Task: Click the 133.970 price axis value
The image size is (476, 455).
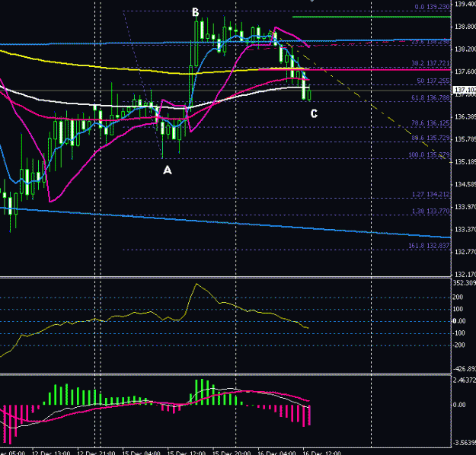Action: 465,207
